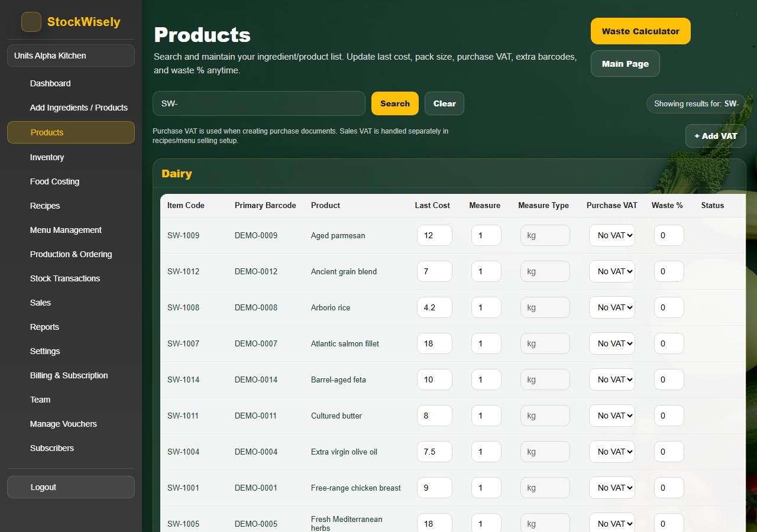Screen dimensions: 757x532
Task: Open Manage Vouchers
Action: coord(71,424)
